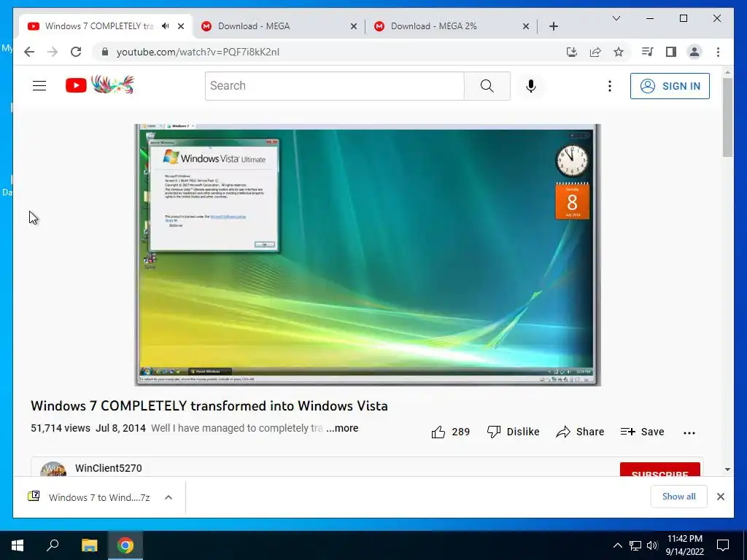This screenshot has height=560, width=747.
Task: Click Chrome icon in taskbar
Action: click(125, 545)
